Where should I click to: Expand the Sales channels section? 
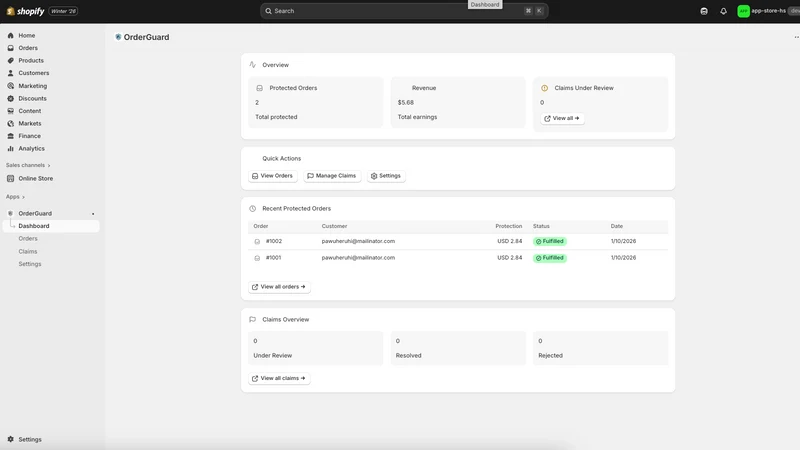[x=28, y=165]
